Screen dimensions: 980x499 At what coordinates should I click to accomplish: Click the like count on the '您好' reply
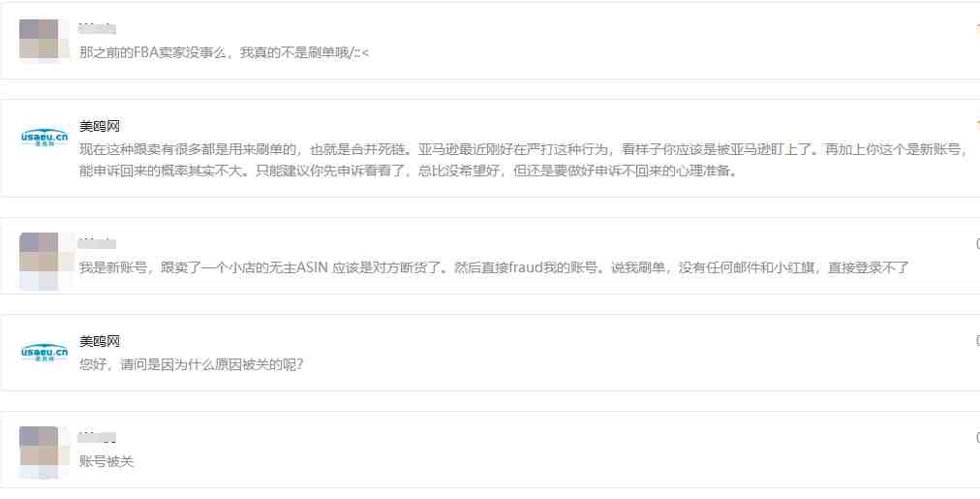tap(977, 341)
